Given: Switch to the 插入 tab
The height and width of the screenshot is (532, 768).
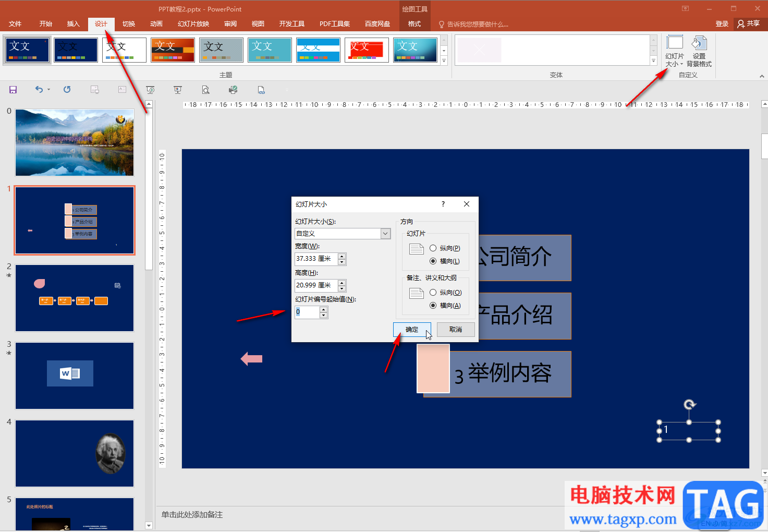Looking at the screenshot, I should (74, 24).
